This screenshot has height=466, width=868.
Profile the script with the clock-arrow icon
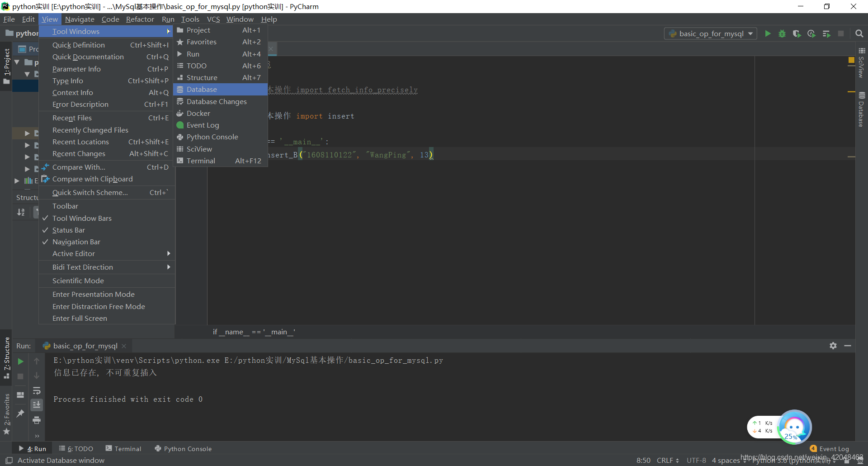click(x=811, y=33)
